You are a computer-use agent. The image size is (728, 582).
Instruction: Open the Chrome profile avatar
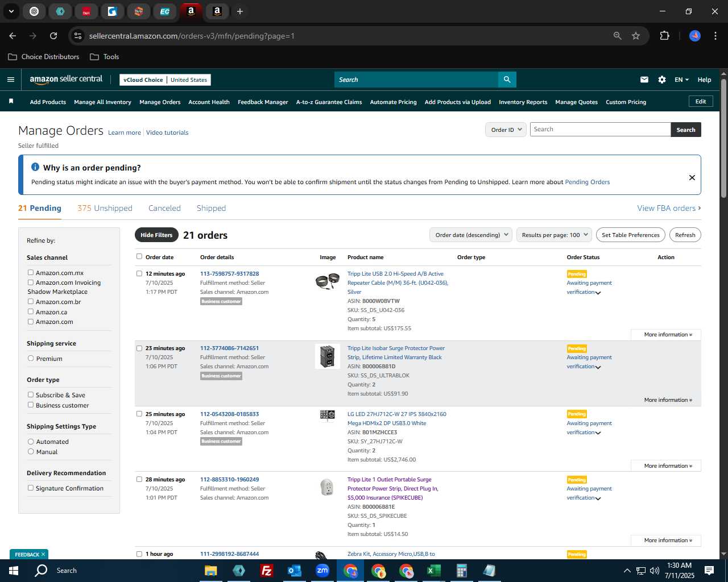(x=695, y=36)
